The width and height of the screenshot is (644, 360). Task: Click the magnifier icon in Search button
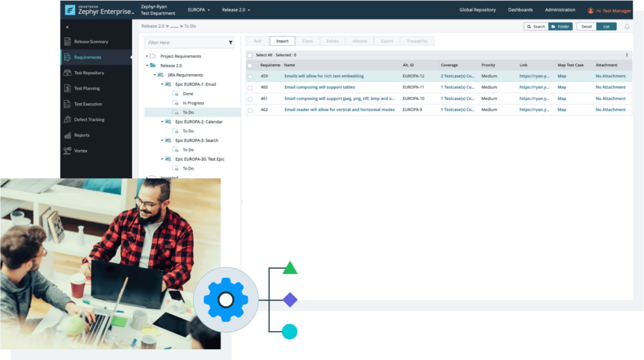pyautogui.click(x=529, y=26)
